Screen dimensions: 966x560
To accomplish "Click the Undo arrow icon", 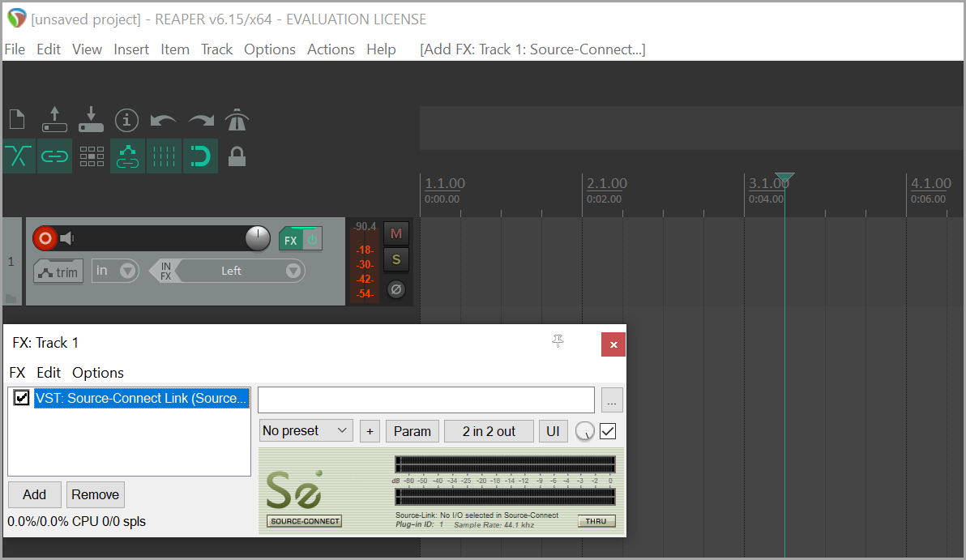I will (x=163, y=121).
